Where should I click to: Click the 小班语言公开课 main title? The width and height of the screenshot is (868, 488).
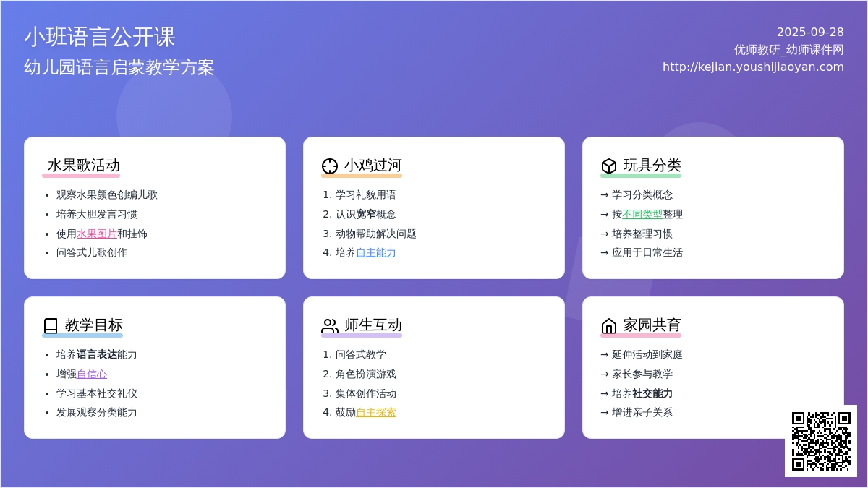pos(100,37)
